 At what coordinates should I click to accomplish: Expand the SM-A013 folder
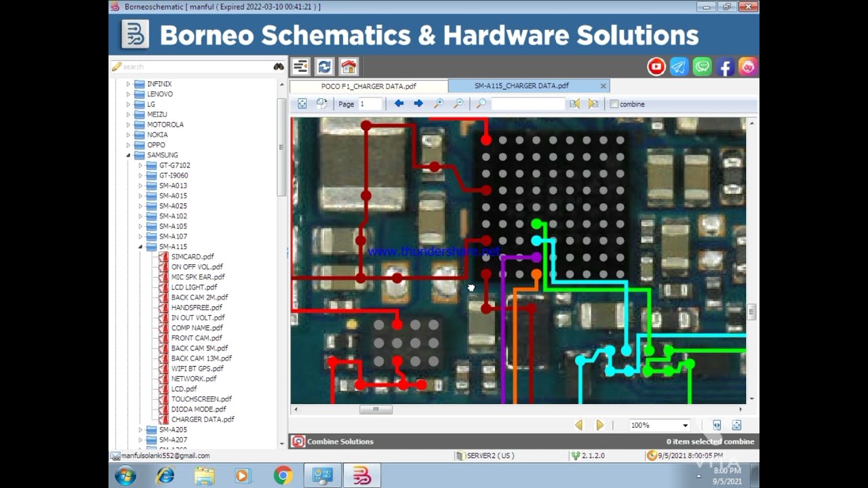(x=140, y=186)
